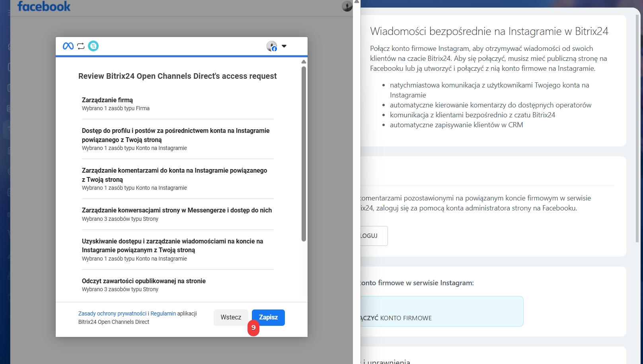Image resolution: width=643 pixels, height=364 pixels.
Task: Select 'Zarządzanie komentarzami do konta' permission
Action: pos(177,179)
